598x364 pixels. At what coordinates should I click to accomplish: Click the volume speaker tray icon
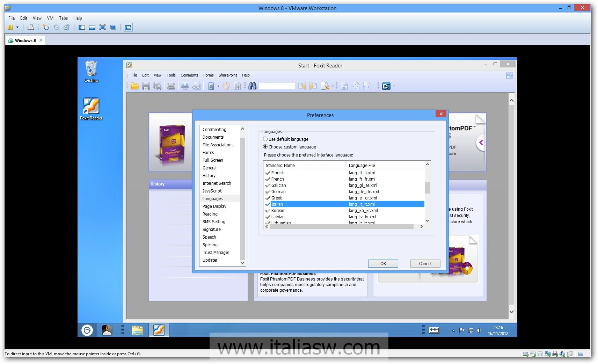tap(479, 330)
